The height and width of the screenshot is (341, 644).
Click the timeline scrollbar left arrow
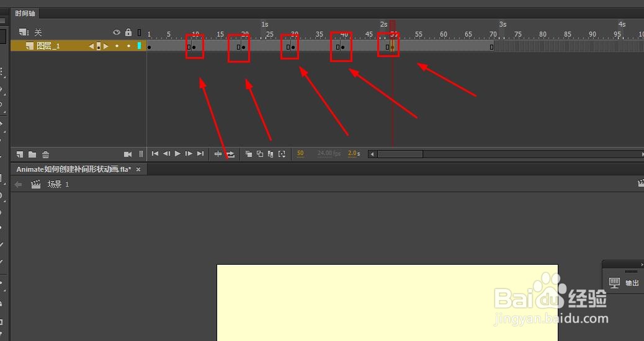(372, 154)
